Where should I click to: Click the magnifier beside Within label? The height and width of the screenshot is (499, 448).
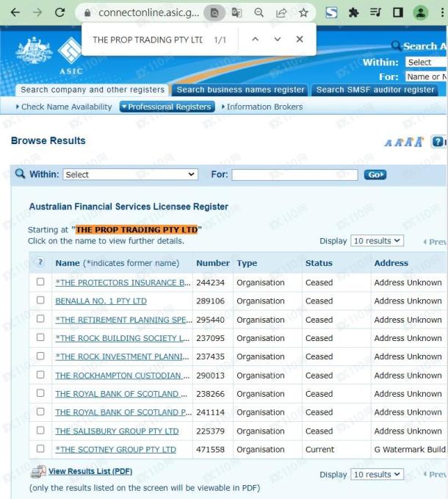tap(20, 173)
